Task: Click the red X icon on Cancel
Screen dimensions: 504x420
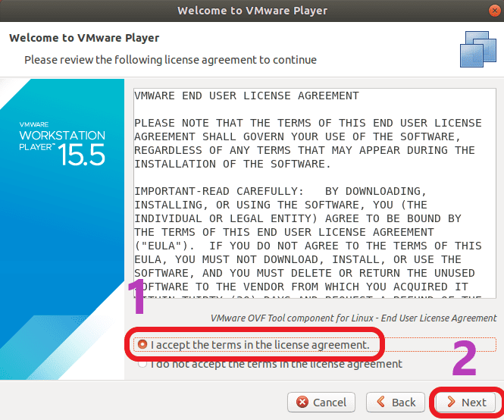Action: coord(302,402)
